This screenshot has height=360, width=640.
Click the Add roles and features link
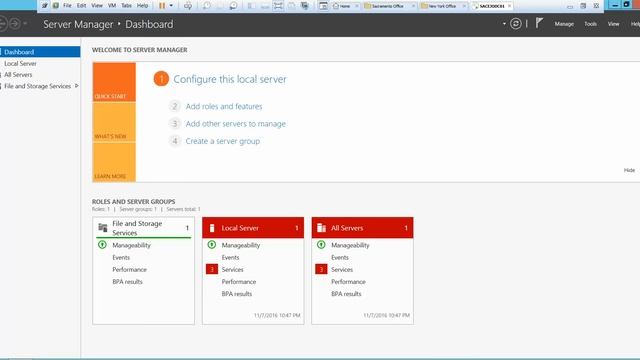point(224,106)
